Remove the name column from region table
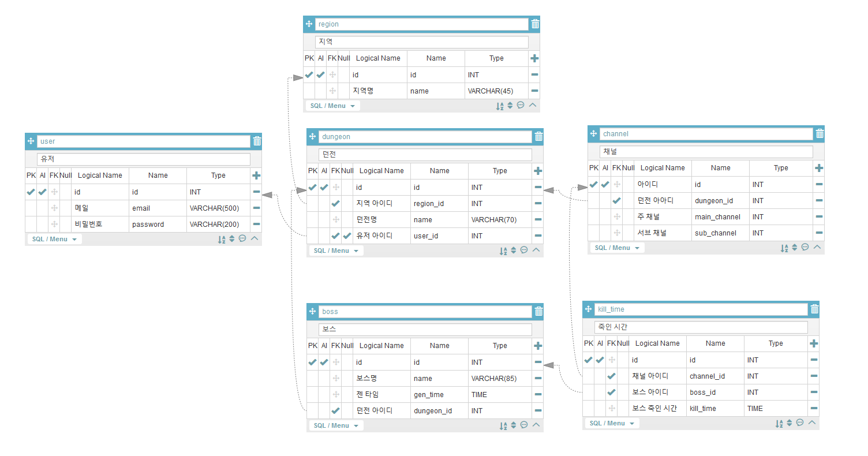The width and height of the screenshot is (868, 456). (534, 91)
